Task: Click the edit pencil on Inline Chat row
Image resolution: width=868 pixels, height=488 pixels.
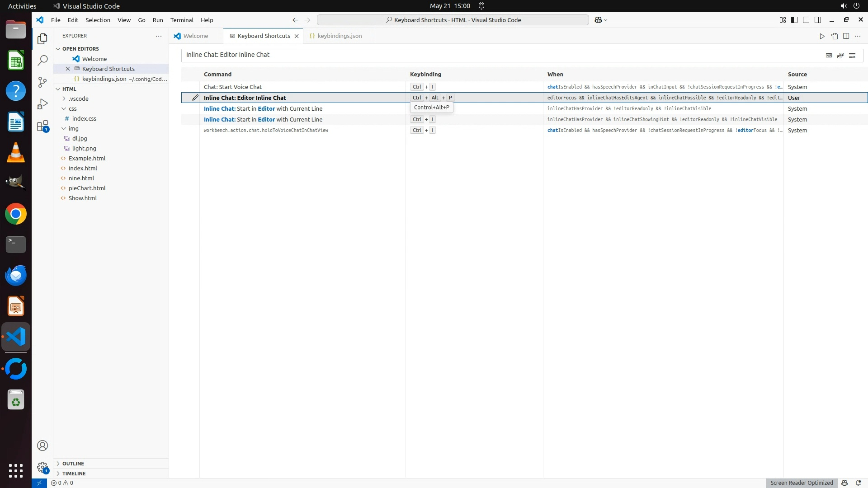Action: click(x=195, y=98)
